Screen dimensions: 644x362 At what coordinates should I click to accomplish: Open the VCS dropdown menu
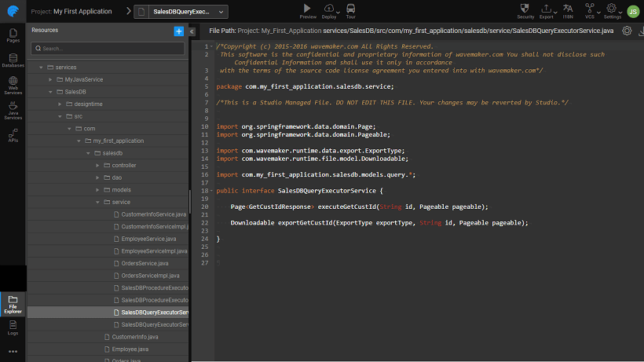point(590,9)
